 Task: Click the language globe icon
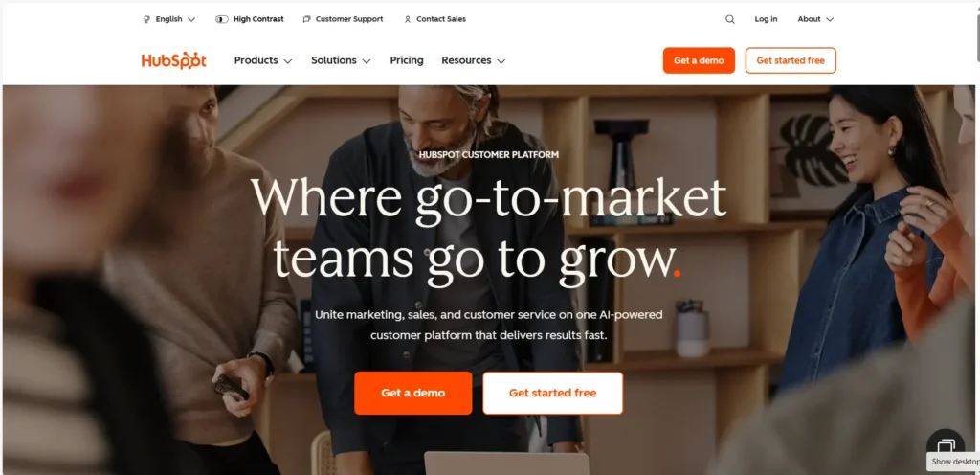(146, 19)
